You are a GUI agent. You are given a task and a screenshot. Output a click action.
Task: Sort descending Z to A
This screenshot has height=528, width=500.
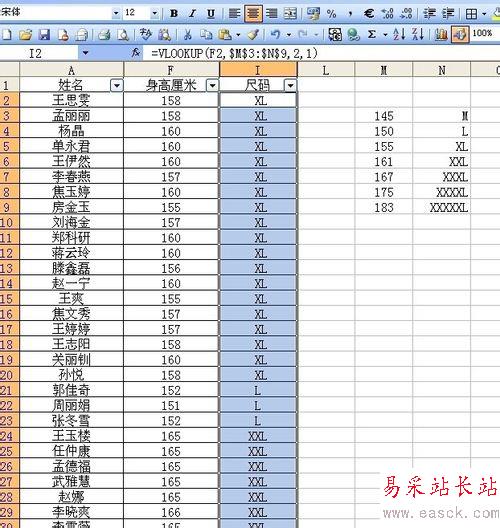click(x=418, y=34)
